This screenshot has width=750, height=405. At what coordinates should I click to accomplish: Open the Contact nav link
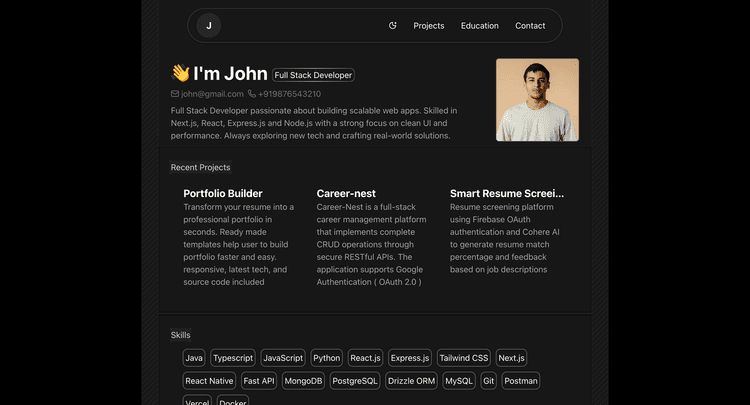(x=530, y=26)
